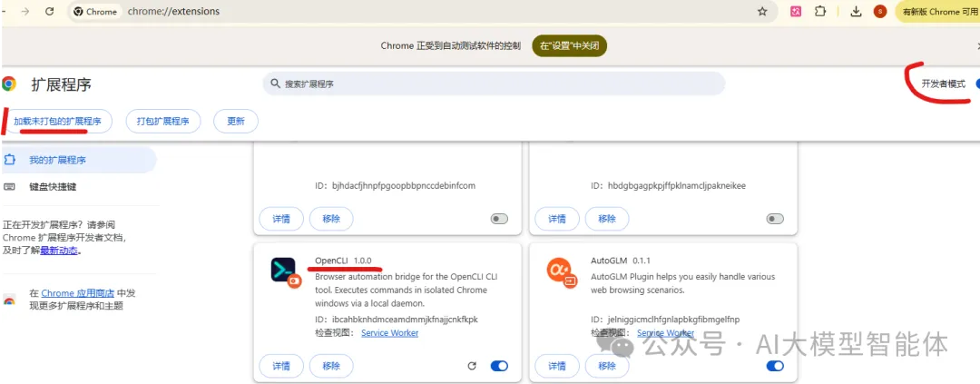Click the bookmark star in address bar
This screenshot has width=980, height=384.
[x=762, y=12]
